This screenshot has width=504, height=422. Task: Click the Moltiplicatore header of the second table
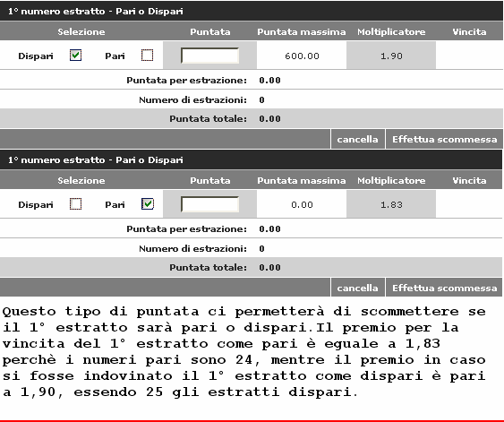click(391, 180)
